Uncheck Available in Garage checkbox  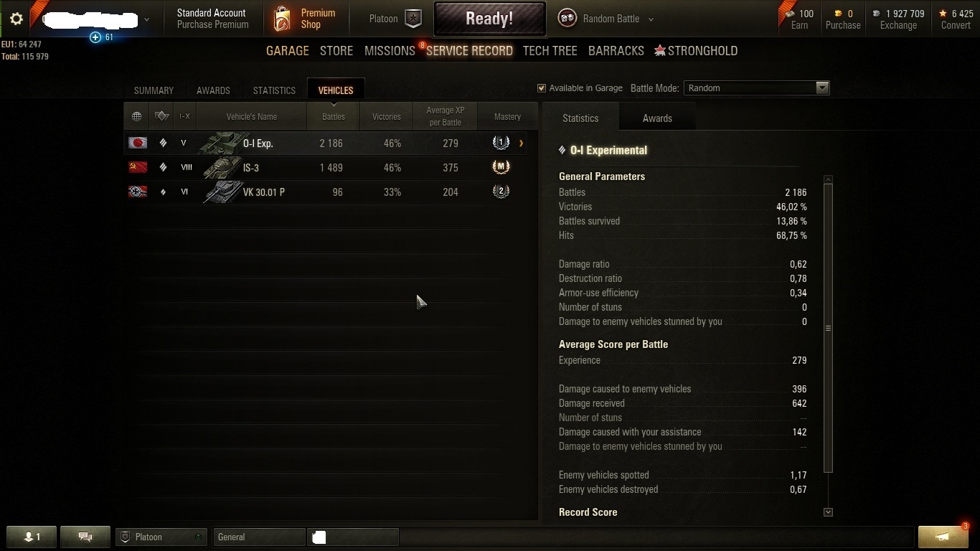[x=542, y=88]
